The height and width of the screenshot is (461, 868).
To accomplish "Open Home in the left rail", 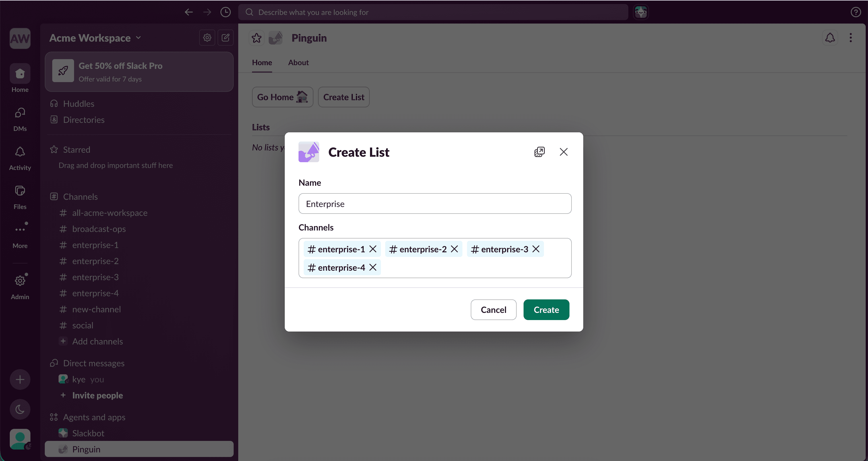I will (x=20, y=78).
